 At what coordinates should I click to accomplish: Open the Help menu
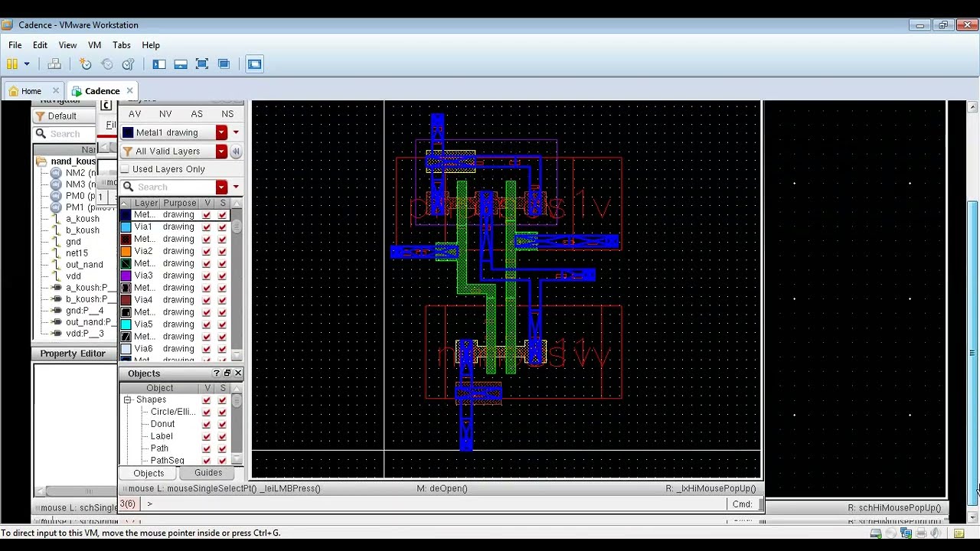(151, 45)
